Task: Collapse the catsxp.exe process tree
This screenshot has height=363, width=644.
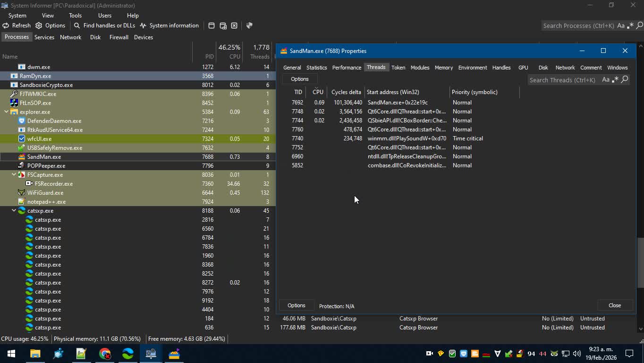Action: click(x=14, y=211)
